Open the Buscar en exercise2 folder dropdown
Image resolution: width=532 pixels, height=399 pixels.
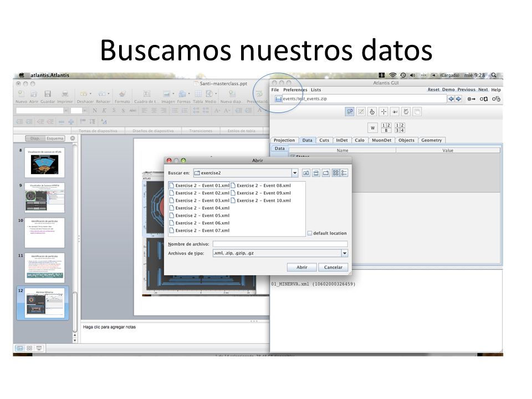click(295, 173)
